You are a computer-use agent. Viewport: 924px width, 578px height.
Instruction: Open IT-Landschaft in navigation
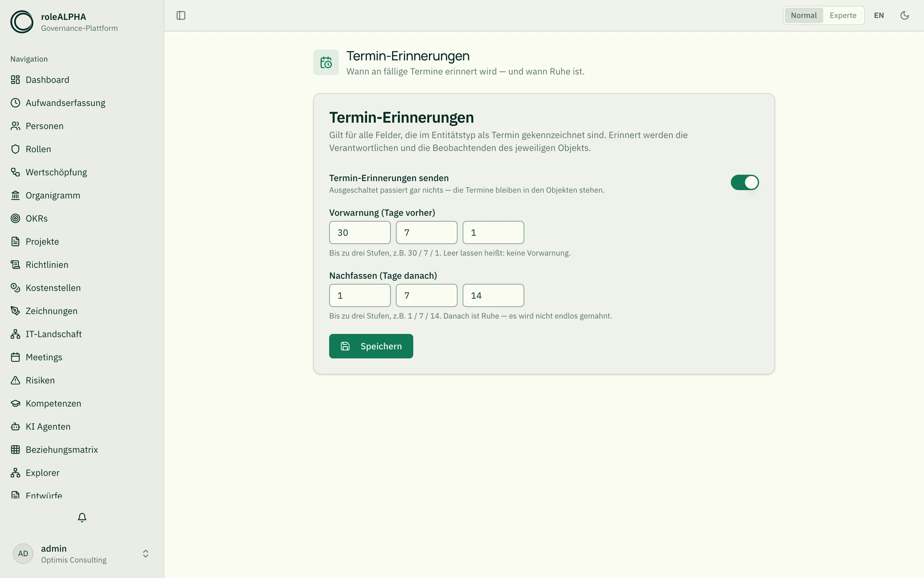point(82,334)
